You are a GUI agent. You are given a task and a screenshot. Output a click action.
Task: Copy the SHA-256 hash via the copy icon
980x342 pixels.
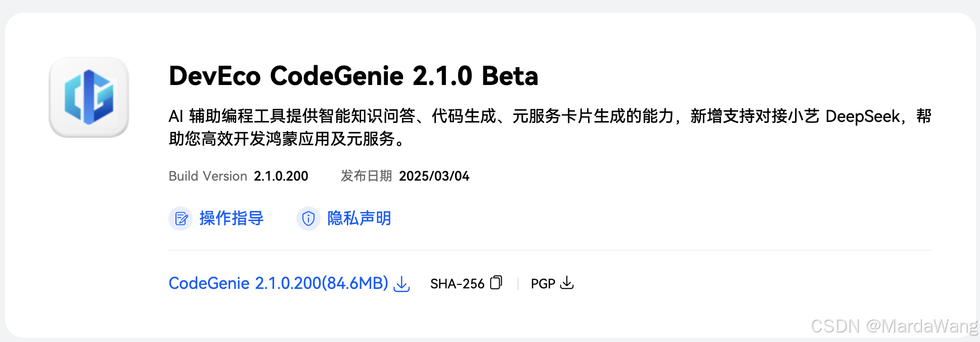point(496,282)
